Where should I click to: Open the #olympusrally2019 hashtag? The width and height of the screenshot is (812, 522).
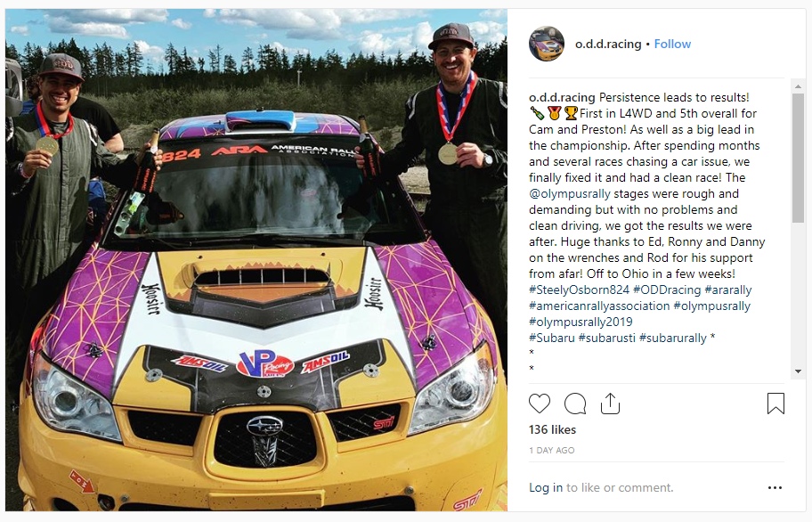[581, 322]
